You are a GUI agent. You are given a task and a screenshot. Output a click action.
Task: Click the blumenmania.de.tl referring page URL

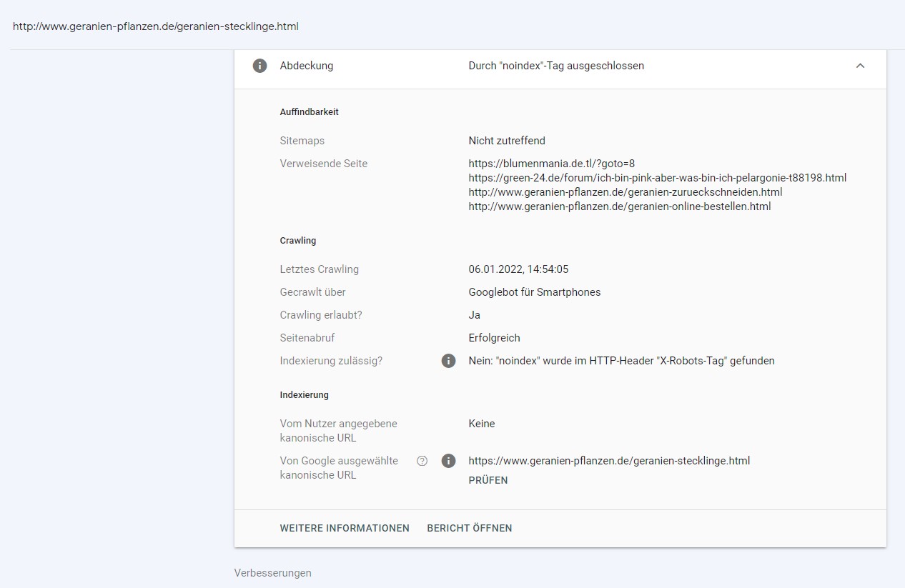[551, 164]
